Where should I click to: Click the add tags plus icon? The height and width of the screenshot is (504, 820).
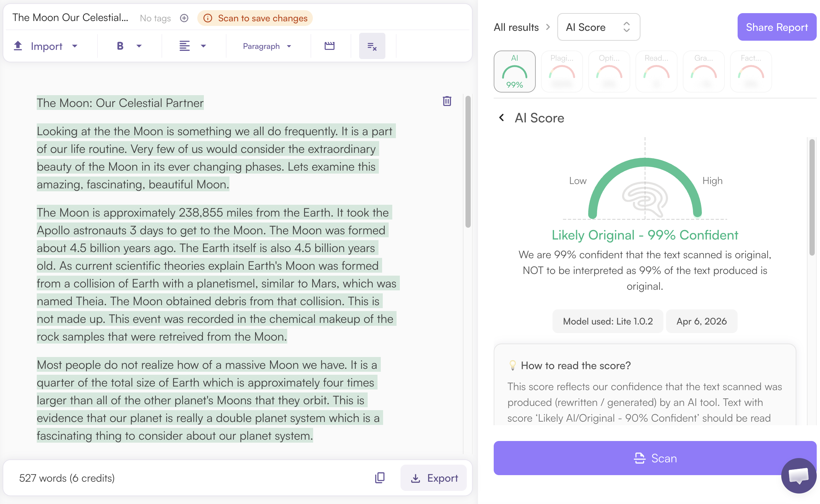point(184,18)
